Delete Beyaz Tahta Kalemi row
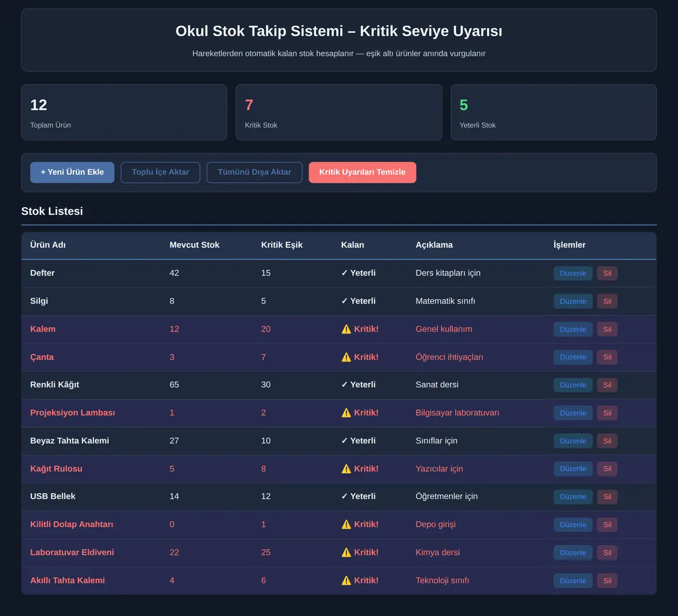Image resolution: width=678 pixels, height=616 pixels. coord(607,441)
